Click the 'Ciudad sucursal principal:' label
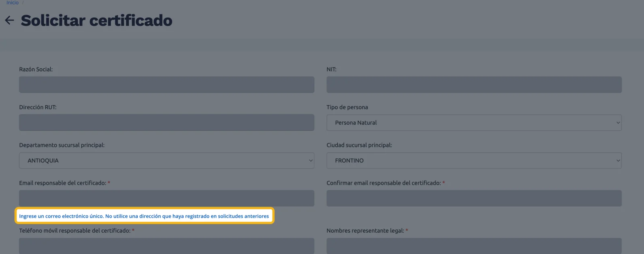This screenshot has width=644, height=254. click(359, 145)
